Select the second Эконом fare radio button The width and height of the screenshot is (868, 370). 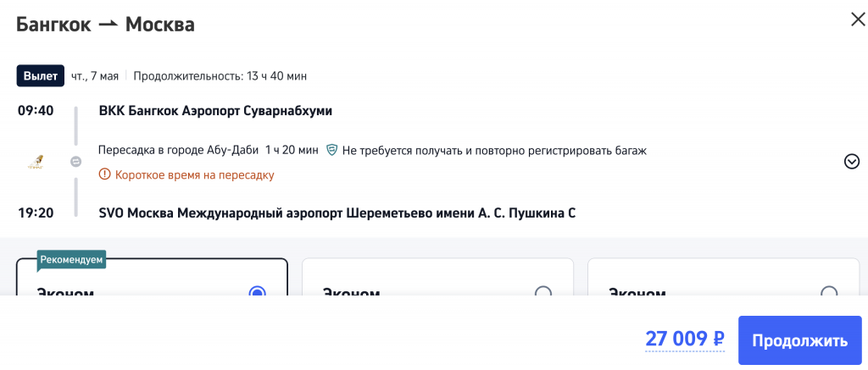click(x=543, y=293)
